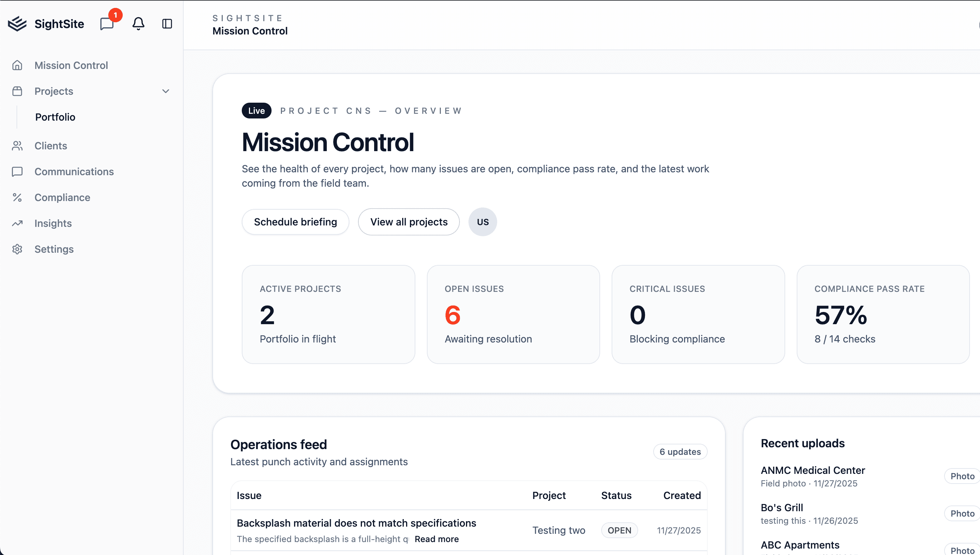This screenshot has height=555, width=980.
Task: Collapse the Projects chevron
Action: 165,91
